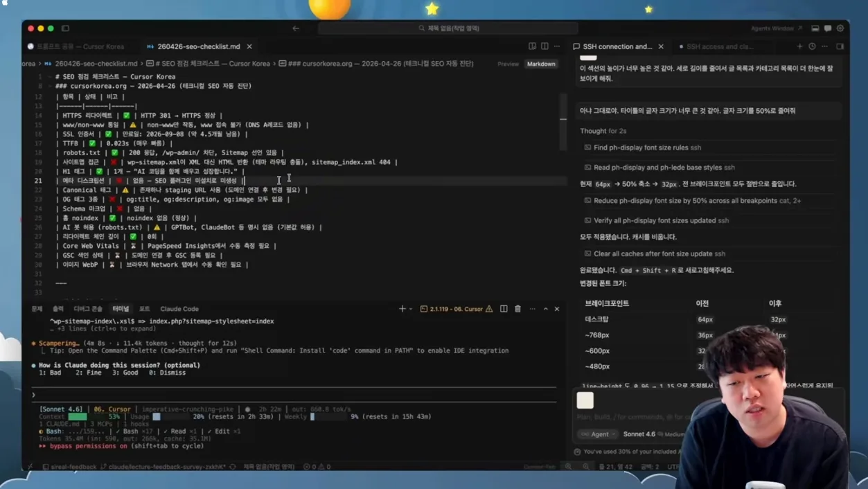The height and width of the screenshot is (489, 868).
Task: Click editor line containing Core Web Vitals
Action: 166,246
